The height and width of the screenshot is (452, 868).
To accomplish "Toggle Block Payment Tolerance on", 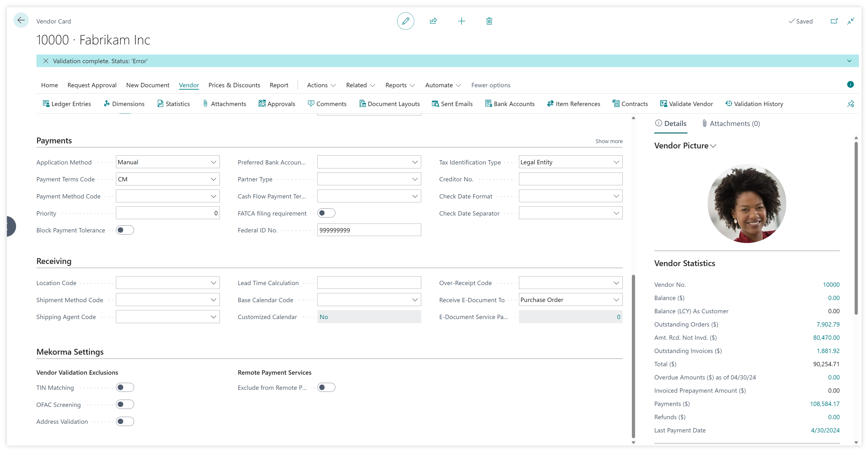I will click(x=125, y=230).
